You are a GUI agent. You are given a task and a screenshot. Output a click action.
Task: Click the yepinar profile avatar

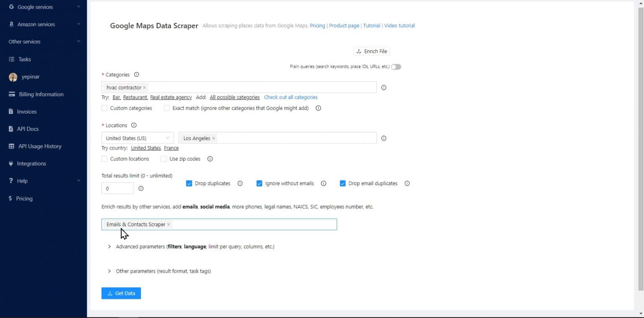click(x=13, y=77)
